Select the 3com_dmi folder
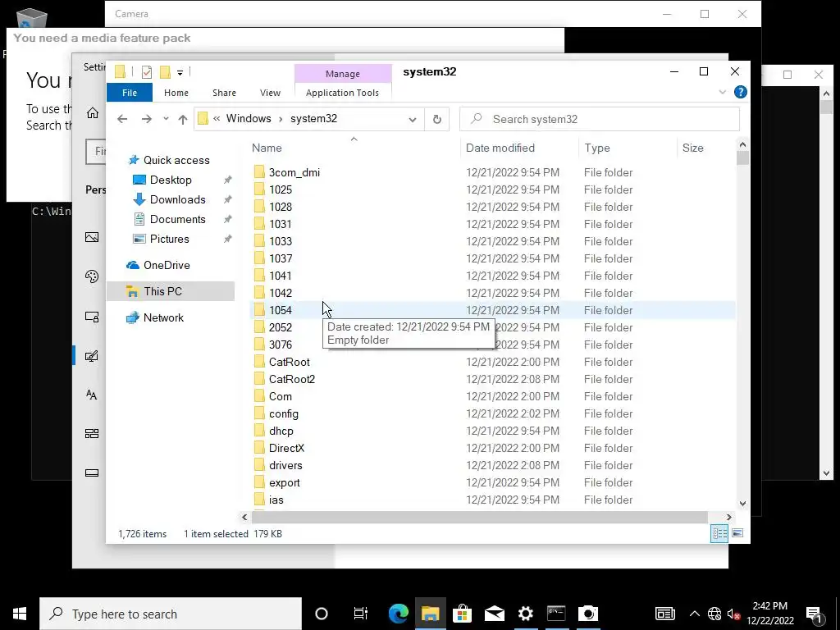Screen dimensions: 840x630 (x=294, y=172)
